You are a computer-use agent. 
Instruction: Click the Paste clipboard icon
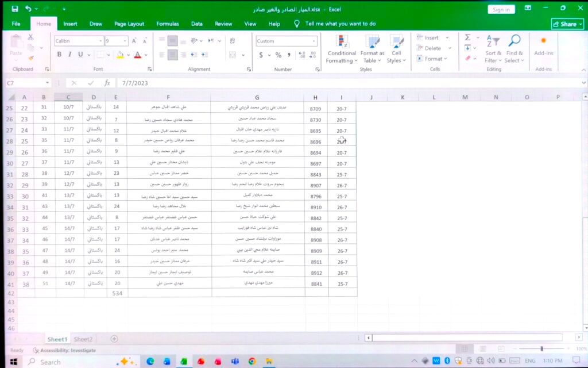pos(16,41)
